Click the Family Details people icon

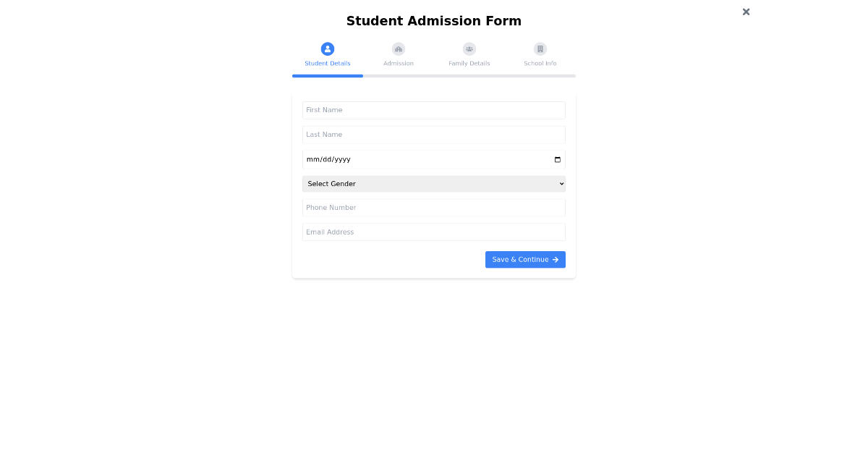pyautogui.click(x=469, y=48)
